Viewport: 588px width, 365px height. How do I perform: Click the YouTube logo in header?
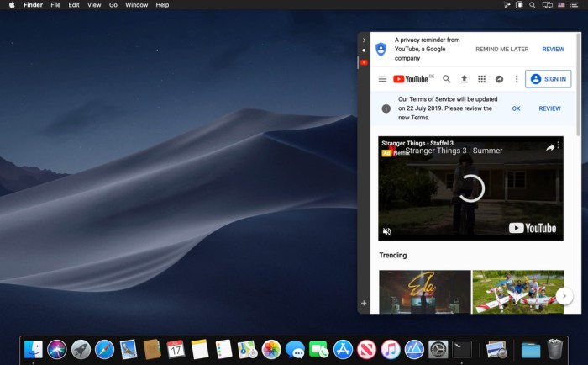pyautogui.click(x=412, y=79)
